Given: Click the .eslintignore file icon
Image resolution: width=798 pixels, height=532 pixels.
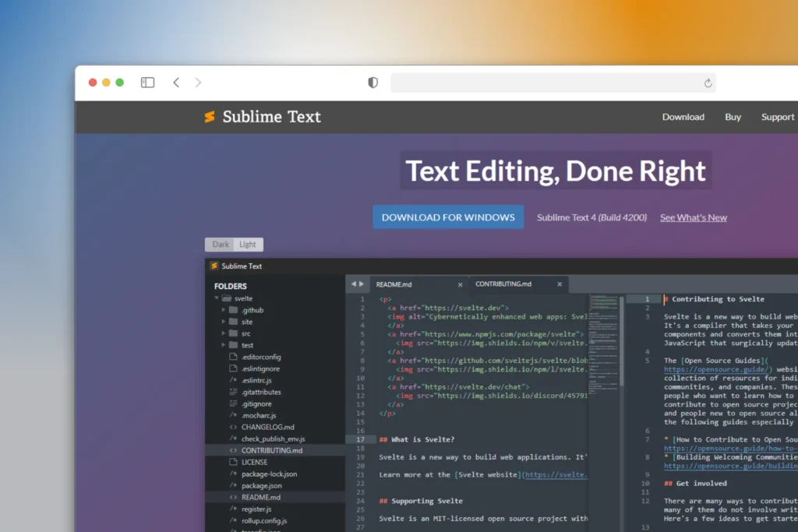Looking at the screenshot, I should click(x=233, y=368).
